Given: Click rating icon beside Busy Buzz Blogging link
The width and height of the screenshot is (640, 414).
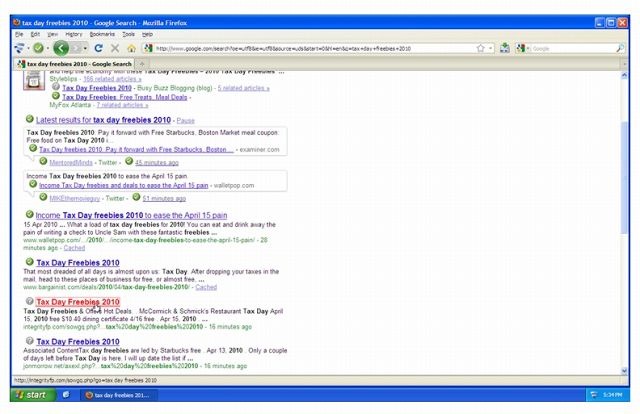Looking at the screenshot, I should click(56, 87).
